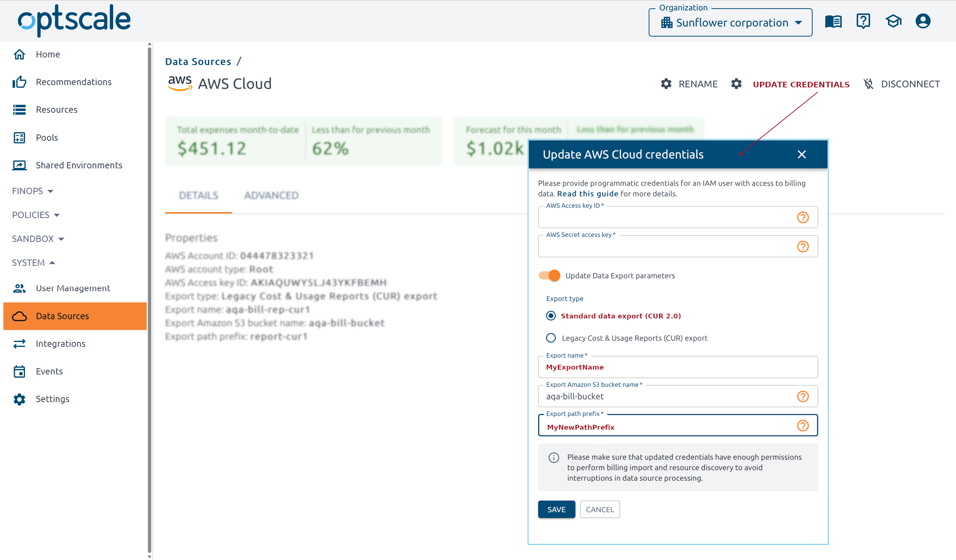This screenshot has height=560, width=956.
Task: Click the Pools calculator icon
Action: (19, 138)
